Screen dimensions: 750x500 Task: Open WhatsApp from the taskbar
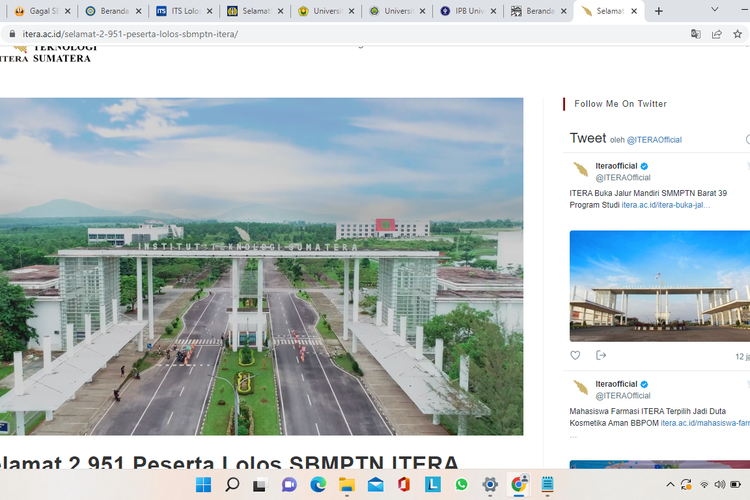click(461, 485)
